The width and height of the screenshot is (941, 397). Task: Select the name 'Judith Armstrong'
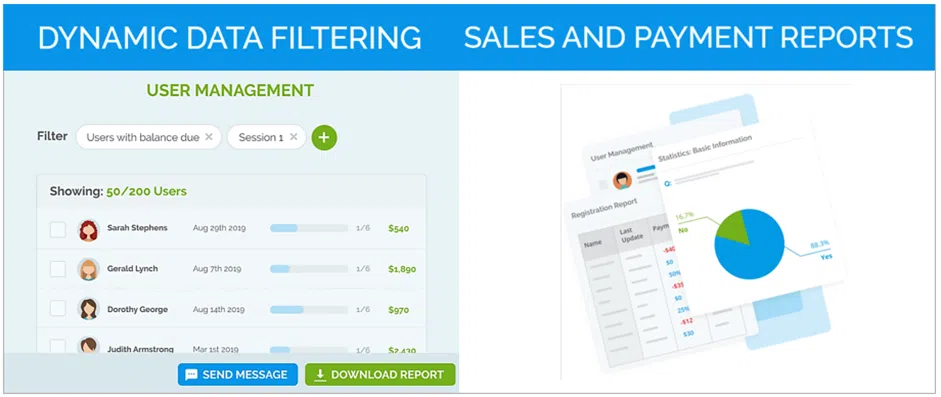point(140,349)
